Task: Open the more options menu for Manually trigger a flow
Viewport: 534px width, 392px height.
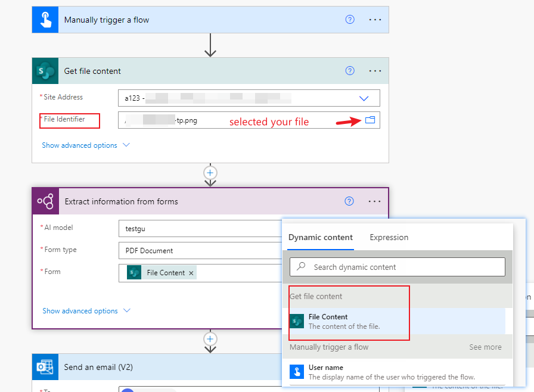Action: (x=375, y=20)
